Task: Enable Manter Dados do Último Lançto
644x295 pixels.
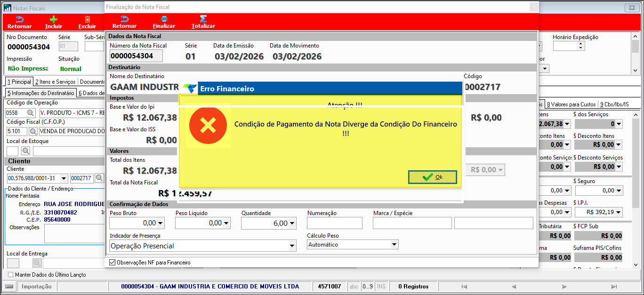Action: (11, 274)
